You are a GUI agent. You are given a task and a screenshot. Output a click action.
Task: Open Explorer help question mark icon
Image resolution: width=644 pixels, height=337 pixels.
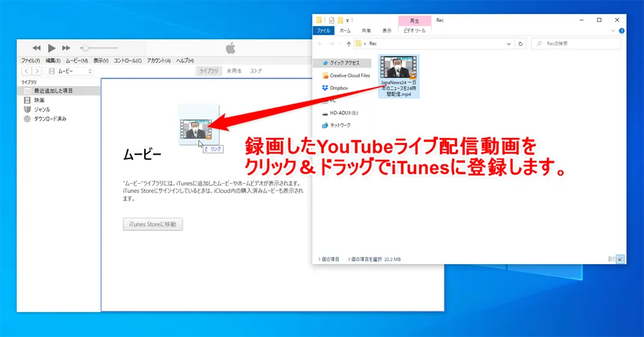click(x=621, y=31)
